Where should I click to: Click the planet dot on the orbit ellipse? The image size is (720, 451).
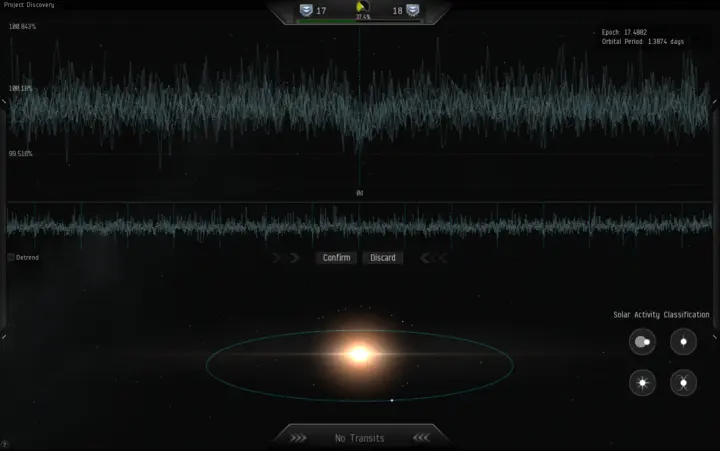pyautogui.click(x=392, y=400)
